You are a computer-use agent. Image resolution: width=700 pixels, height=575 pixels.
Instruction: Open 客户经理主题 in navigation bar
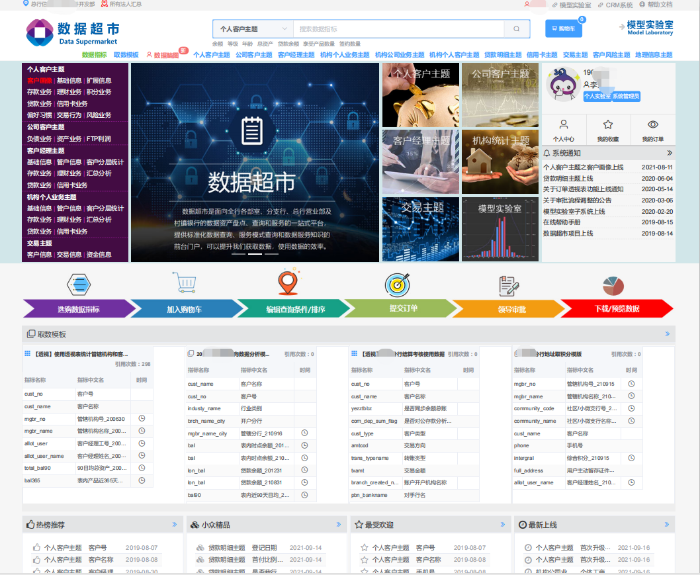(x=296, y=55)
